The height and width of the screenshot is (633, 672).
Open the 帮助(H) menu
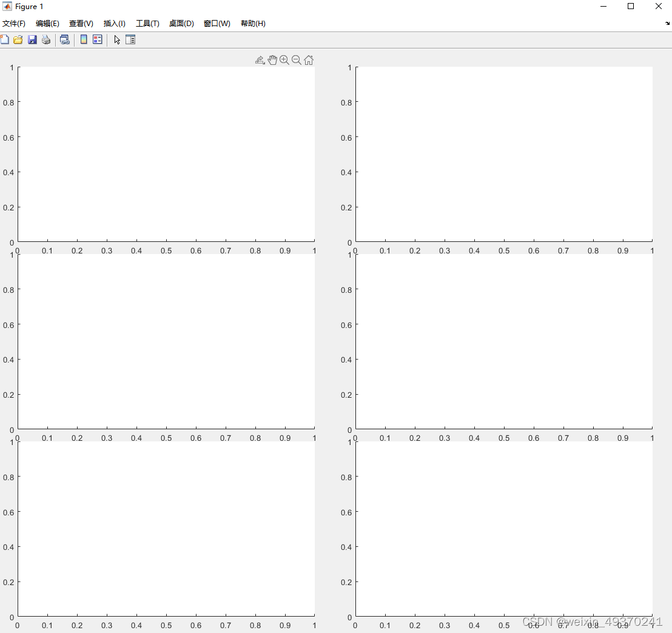pyautogui.click(x=253, y=23)
